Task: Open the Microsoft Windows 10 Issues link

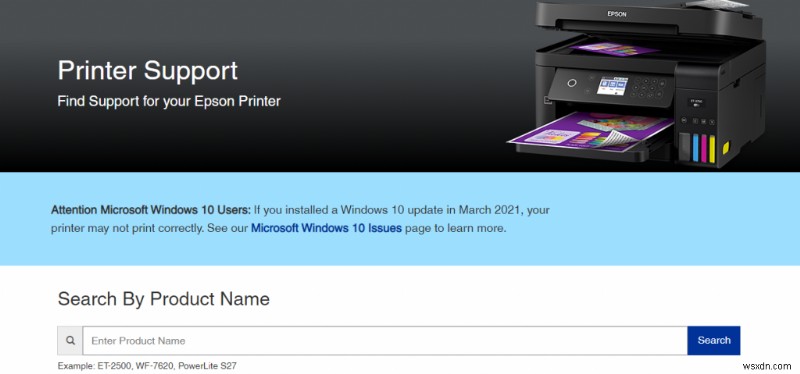Action: [326, 228]
